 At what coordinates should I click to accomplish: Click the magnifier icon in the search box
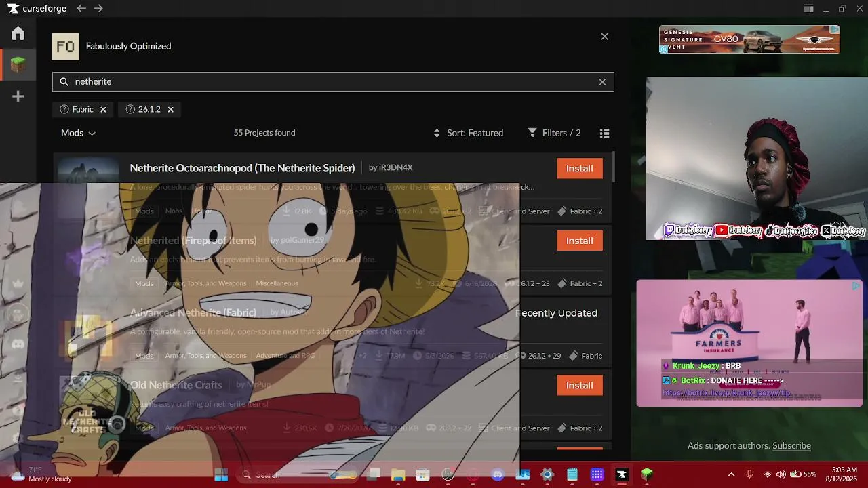64,81
